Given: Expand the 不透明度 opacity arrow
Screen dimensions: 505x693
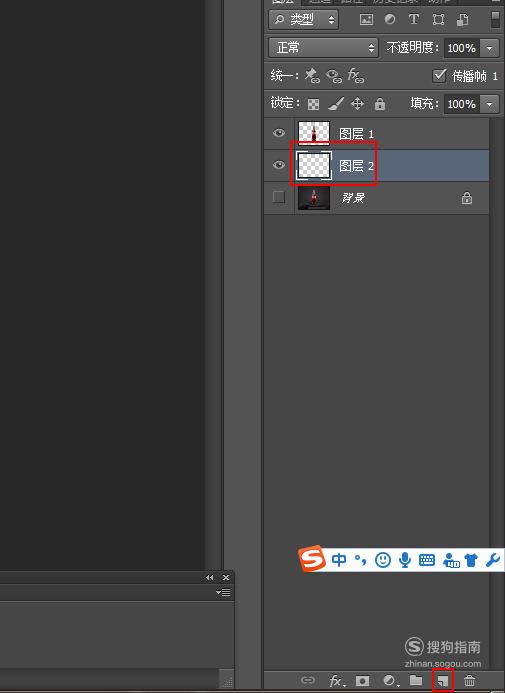Looking at the screenshot, I should [x=490, y=48].
